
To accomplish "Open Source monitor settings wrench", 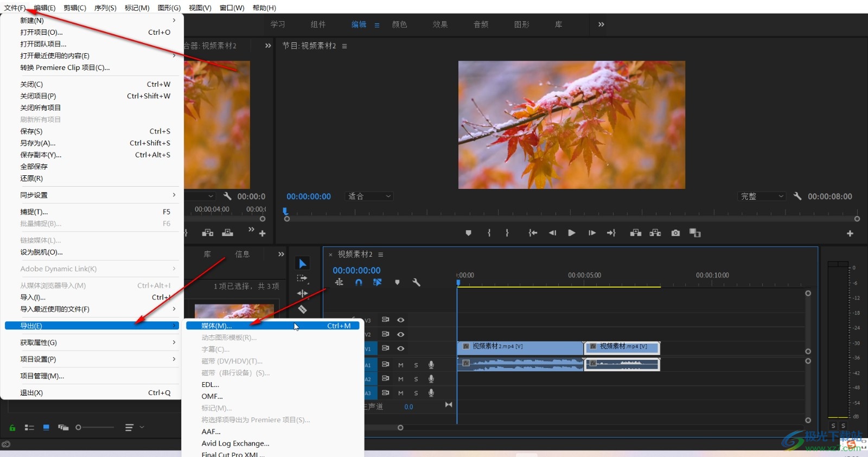I will (x=227, y=196).
